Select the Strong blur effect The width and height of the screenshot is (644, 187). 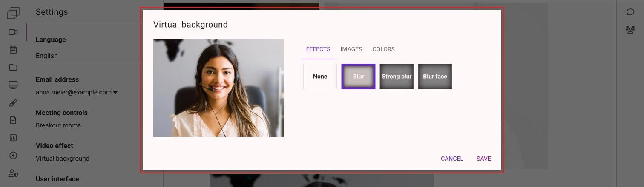click(x=397, y=76)
